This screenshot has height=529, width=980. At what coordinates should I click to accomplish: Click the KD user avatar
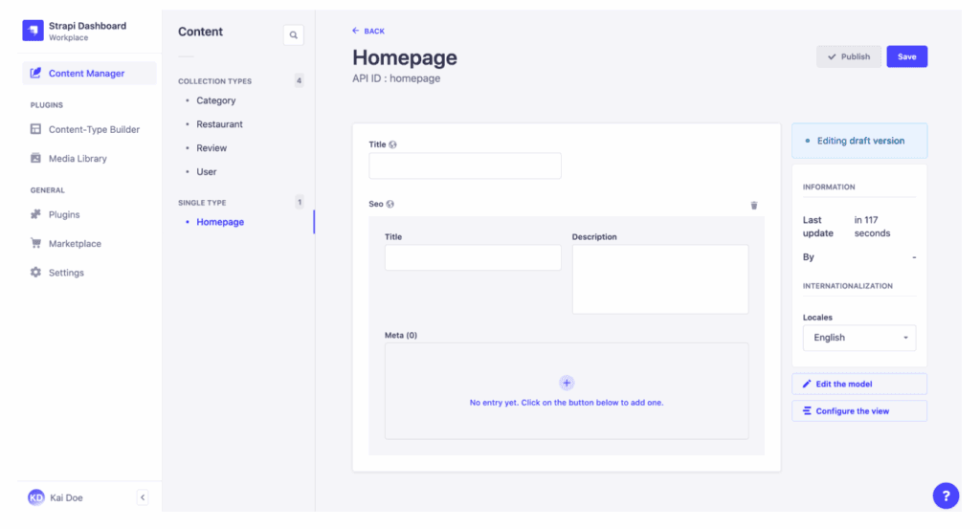(x=36, y=497)
